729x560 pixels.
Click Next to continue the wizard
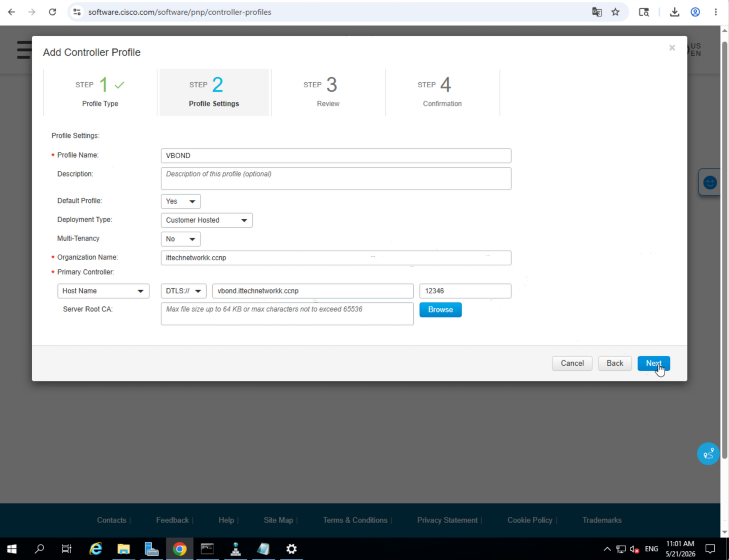pyautogui.click(x=654, y=363)
